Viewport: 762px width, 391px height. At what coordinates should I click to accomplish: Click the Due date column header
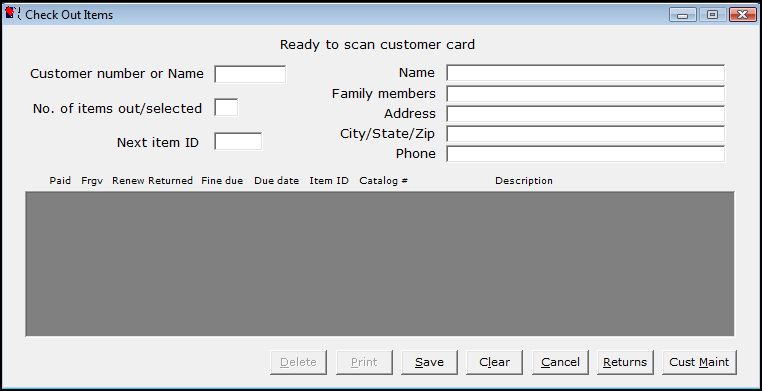pos(277,181)
